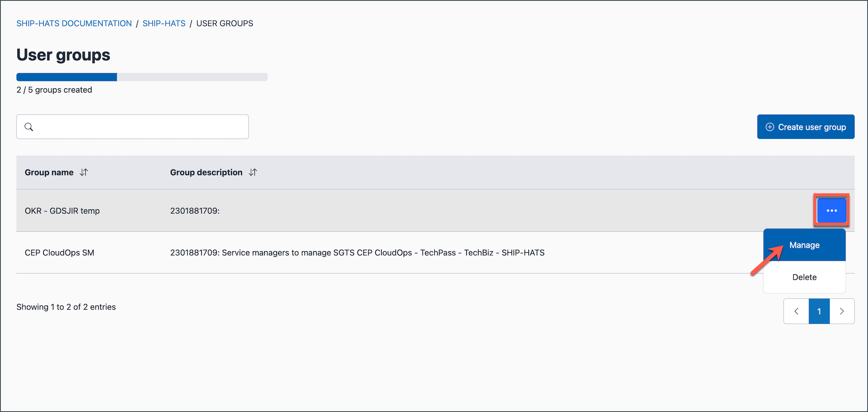This screenshot has width=868, height=412.
Task: Click the Group name column header
Action: click(x=49, y=172)
